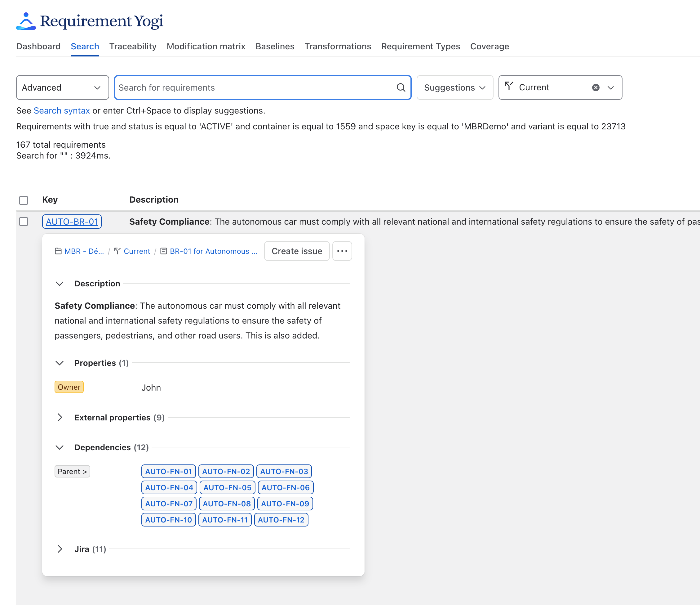
Task: Open the AUTO-BR-01 requirement key
Action: pyautogui.click(x=72, y=222)
